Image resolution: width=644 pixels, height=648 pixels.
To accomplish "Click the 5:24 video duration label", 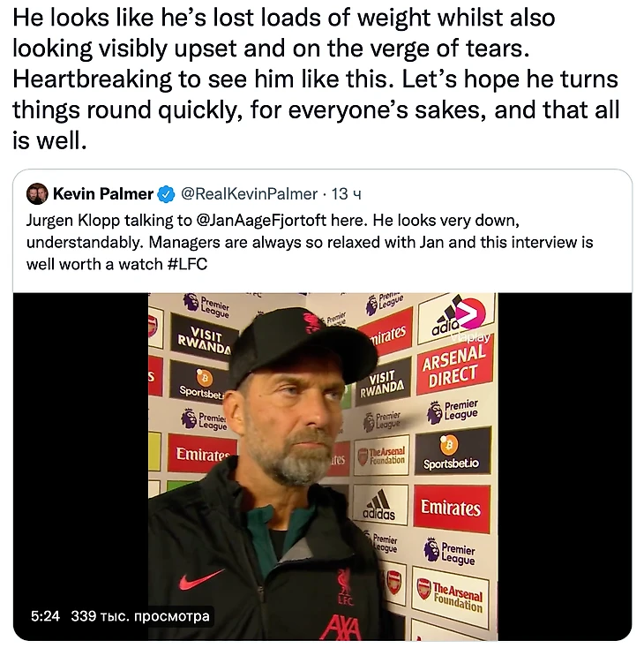I will [x=45, y=615].
